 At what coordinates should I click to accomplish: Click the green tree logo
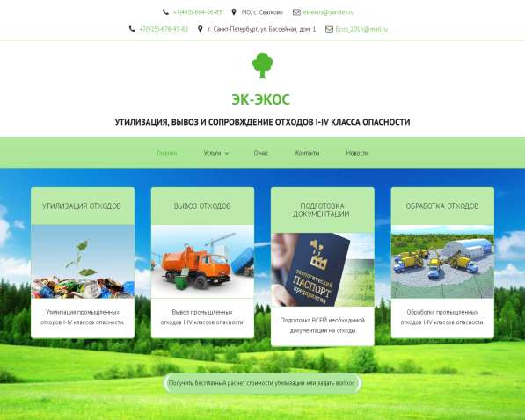(x=262, y=66)
